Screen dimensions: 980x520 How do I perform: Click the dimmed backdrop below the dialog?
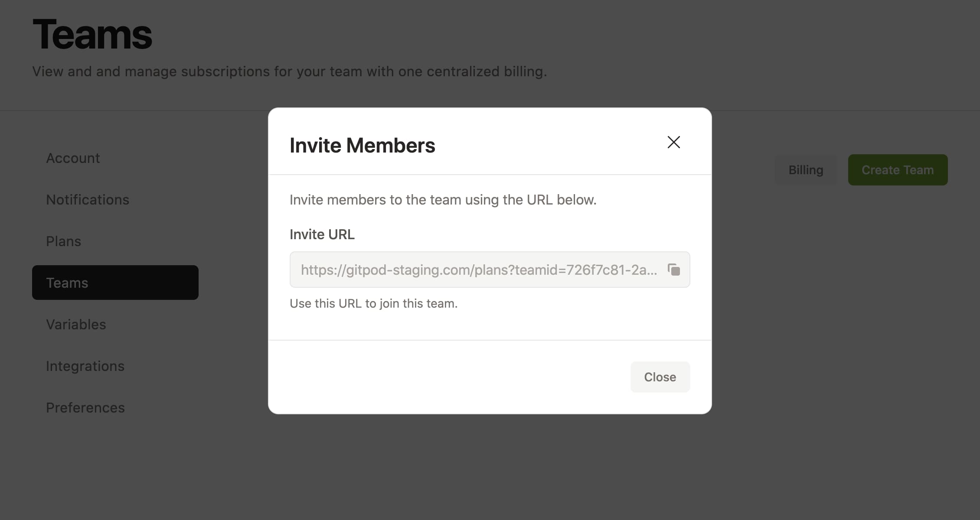490,468
